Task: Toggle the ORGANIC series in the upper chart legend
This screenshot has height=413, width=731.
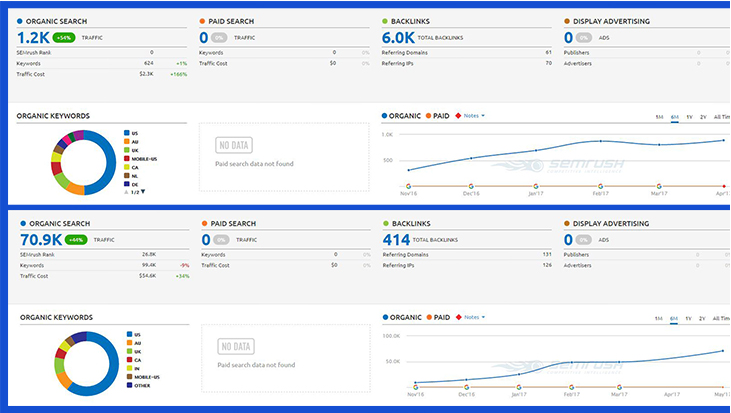Action: [x=403, y=116]
